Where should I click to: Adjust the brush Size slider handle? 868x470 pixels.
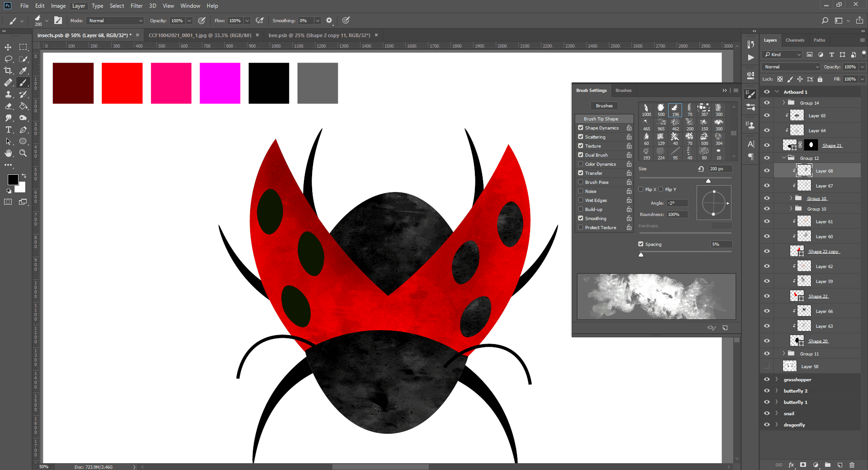click(708, 181)
